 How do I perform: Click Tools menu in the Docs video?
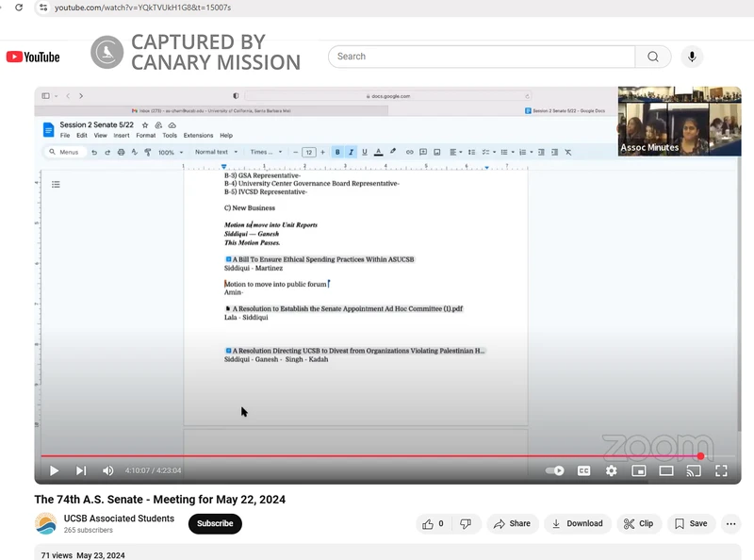(x=170, y=135)
